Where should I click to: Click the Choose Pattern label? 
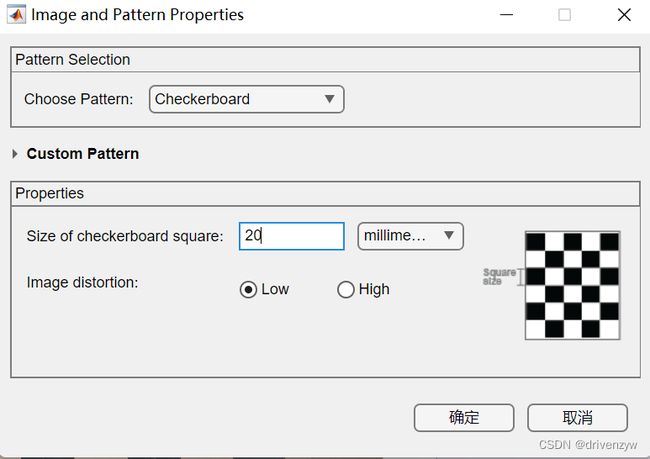(x=79, y=99)
